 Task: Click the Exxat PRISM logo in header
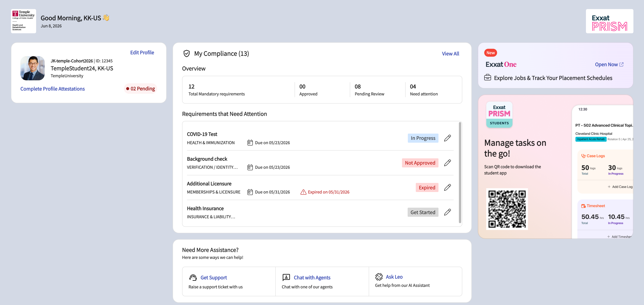click(610, 21)
